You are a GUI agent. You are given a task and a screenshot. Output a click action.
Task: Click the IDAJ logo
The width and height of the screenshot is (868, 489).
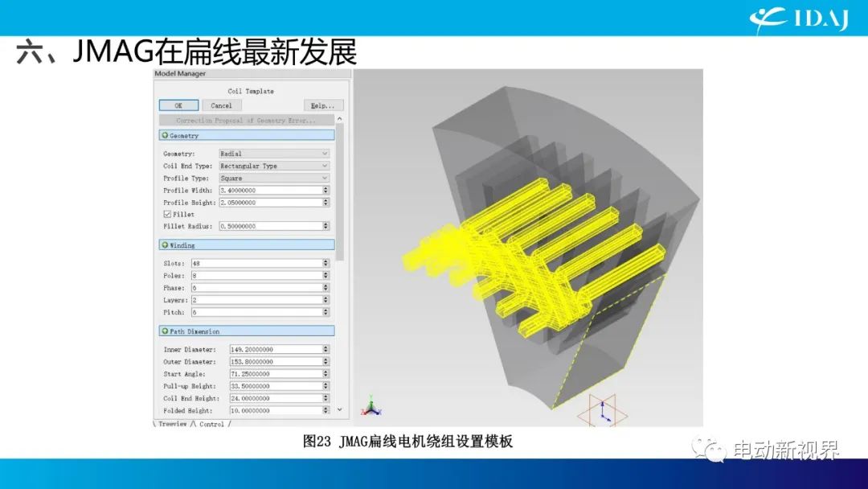pos(800,19)
